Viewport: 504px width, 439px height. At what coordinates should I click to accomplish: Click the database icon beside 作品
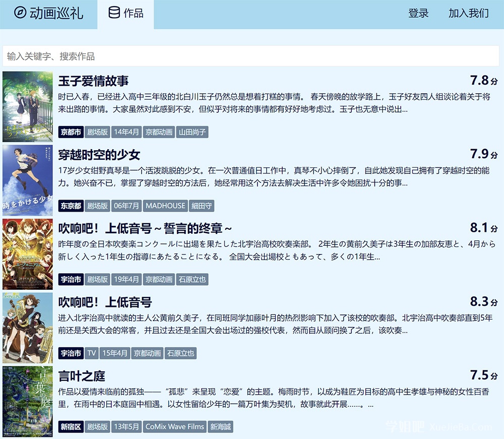coord(114,13)
